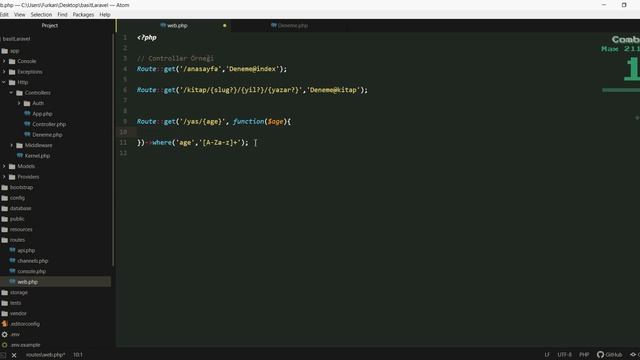Click the .env.example file icon

pos(4,345)
